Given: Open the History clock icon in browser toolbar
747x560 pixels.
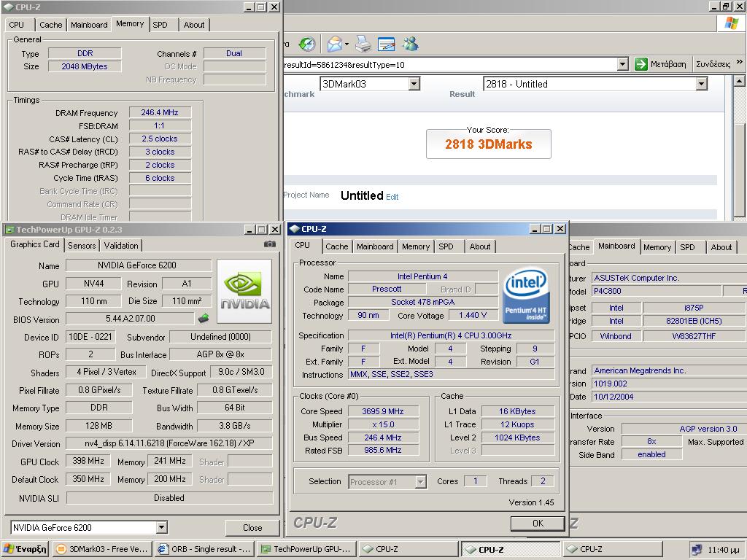Looking at the screenshot, I should point(307,44).
